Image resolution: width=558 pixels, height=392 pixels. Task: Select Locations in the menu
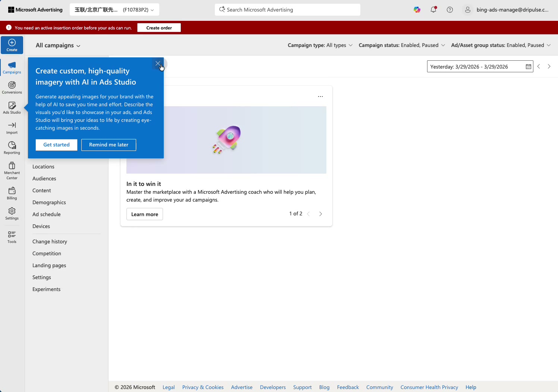[43, 167]
